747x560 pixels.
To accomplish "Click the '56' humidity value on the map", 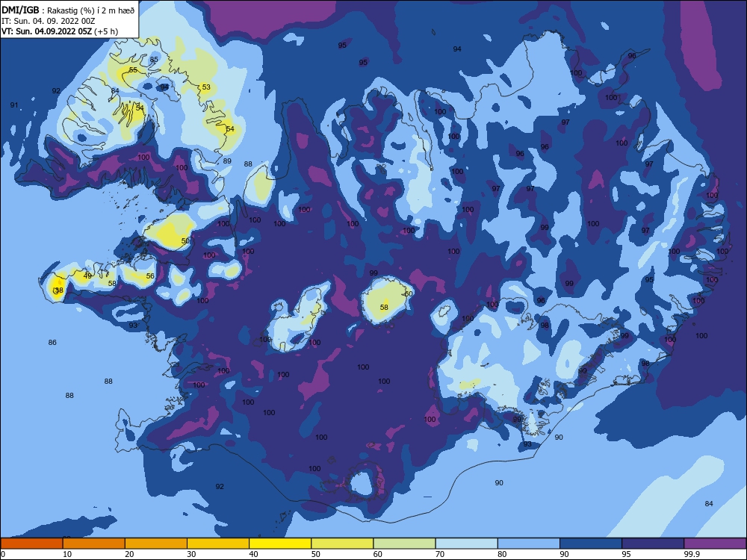I will pos(150,276).
